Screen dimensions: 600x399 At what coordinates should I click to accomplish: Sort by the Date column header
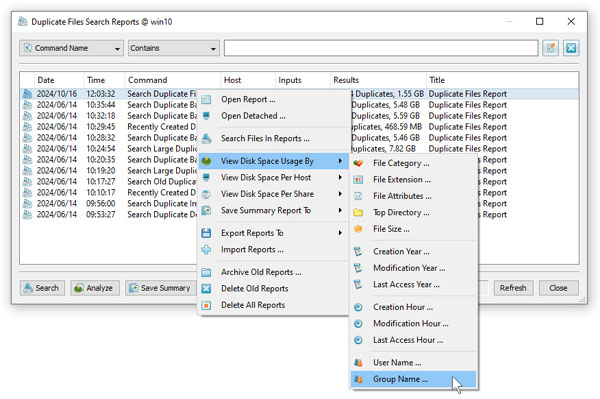point(59,80)
